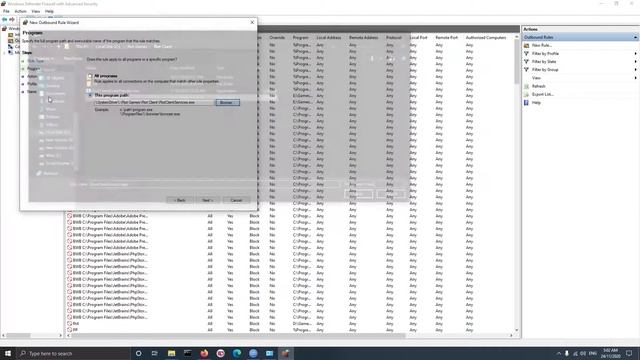The width and height of the screenshot is (640, 360).
Task: Open the Action menu
Action: 20,11
